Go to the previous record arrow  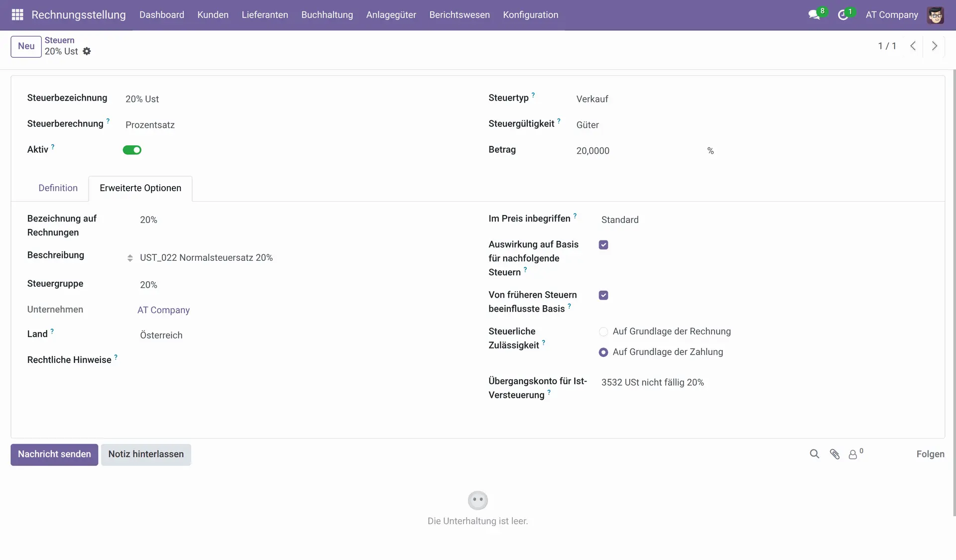point(913,46)
